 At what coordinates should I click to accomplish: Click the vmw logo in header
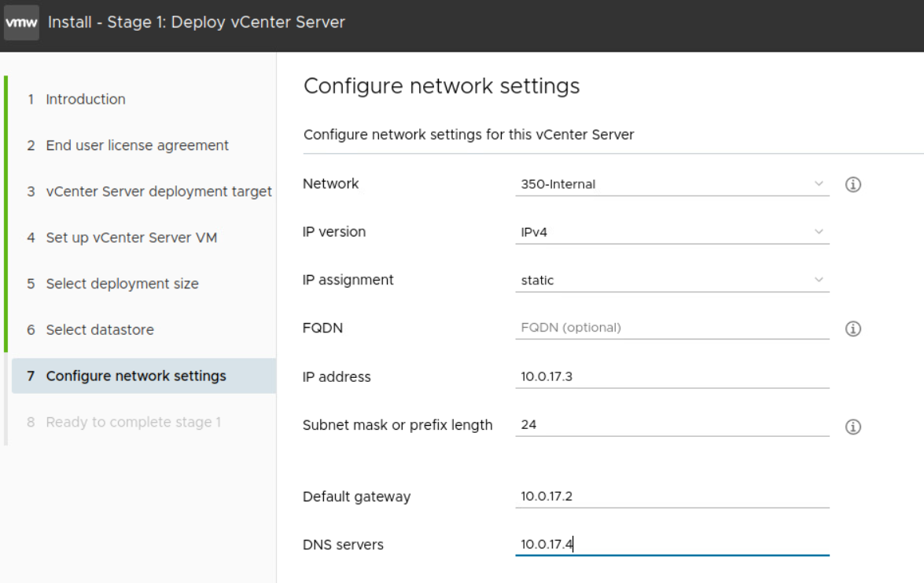click(21, 23)
